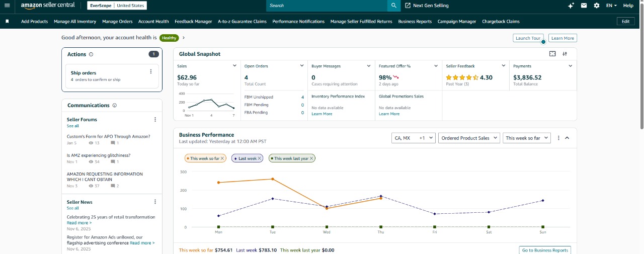This screenshot has height=254, width=644.
Task: Click the Go to Business Reports button
Action: [545, 250]
